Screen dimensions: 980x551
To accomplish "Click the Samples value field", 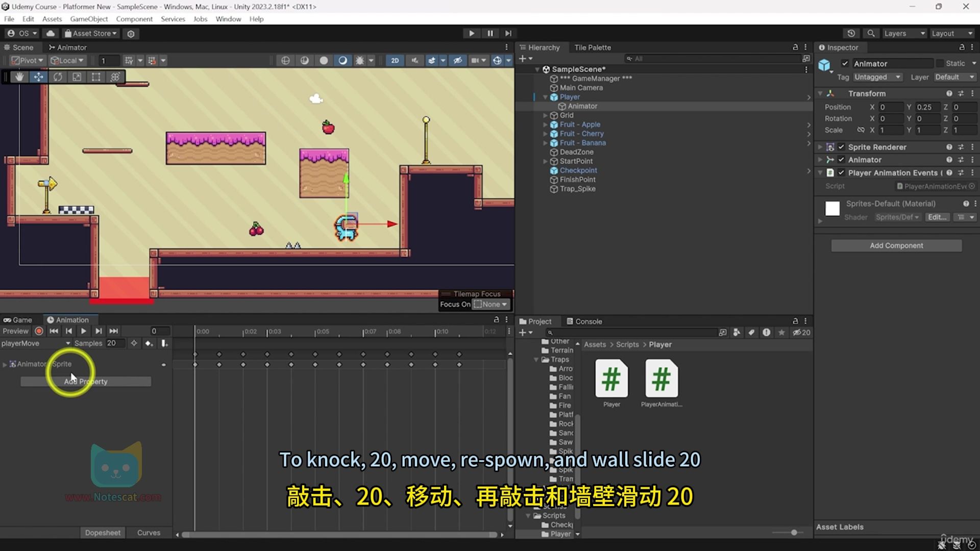I will pyautogui.click(x=115, y=343).
